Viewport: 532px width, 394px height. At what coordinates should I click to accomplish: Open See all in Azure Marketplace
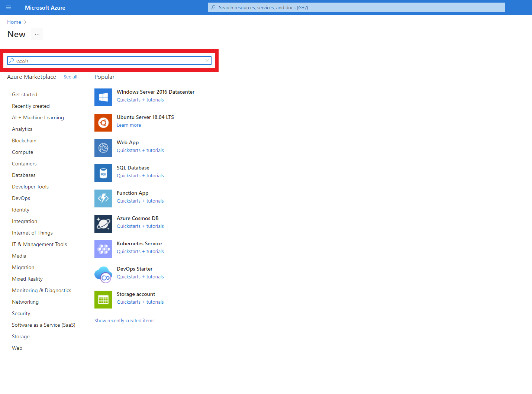[x=70, y=77]
